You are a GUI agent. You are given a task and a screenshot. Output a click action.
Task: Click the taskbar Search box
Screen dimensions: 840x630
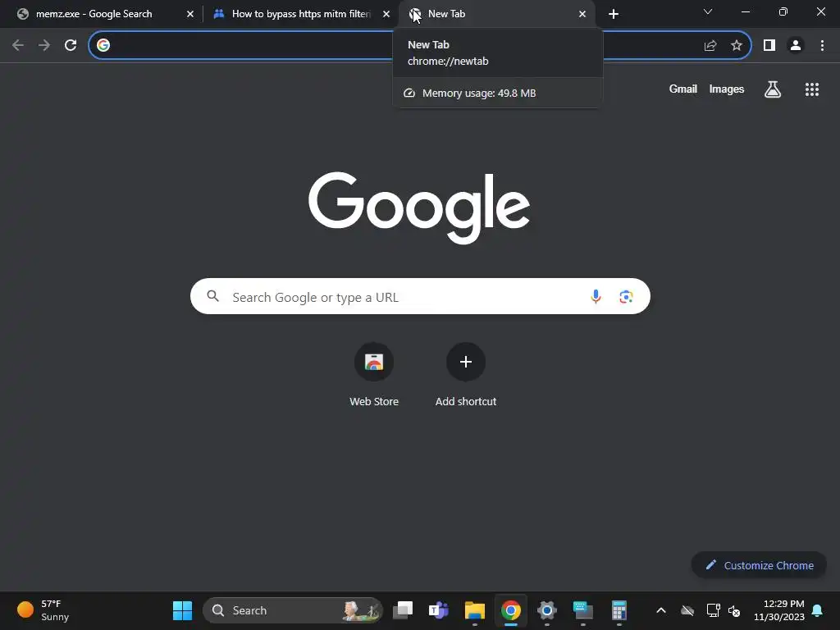[292, 610]
